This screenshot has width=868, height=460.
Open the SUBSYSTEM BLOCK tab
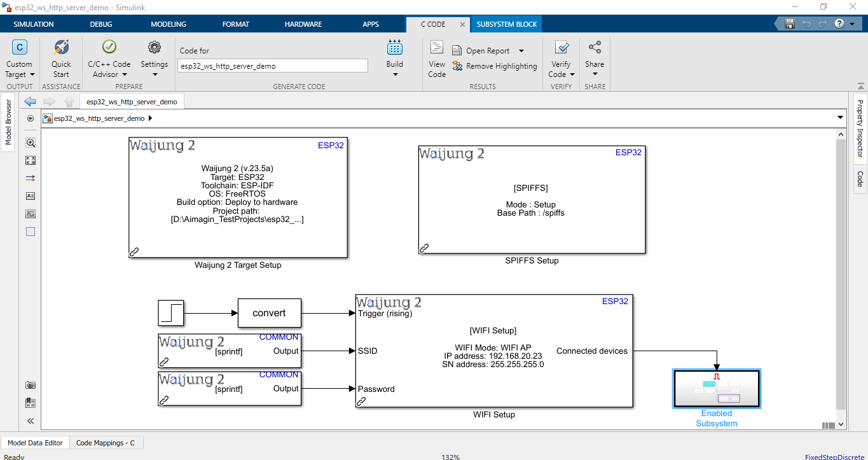click(x=507, y=24)
